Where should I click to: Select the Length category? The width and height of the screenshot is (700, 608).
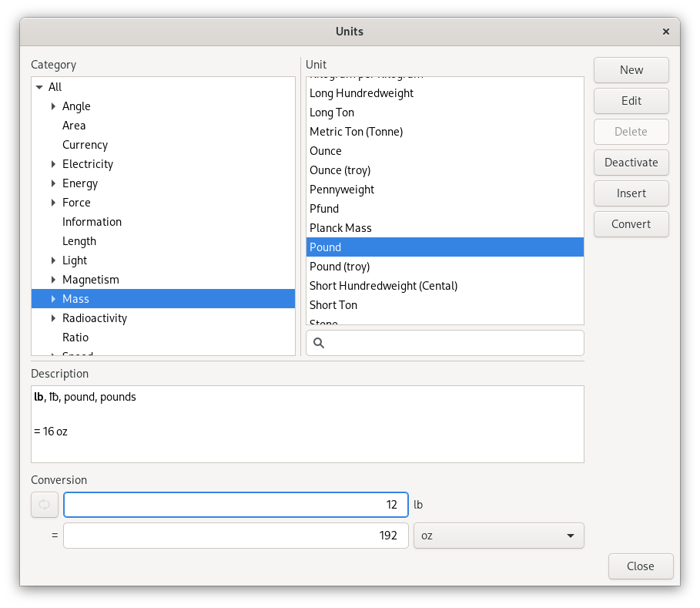(79, 241)
